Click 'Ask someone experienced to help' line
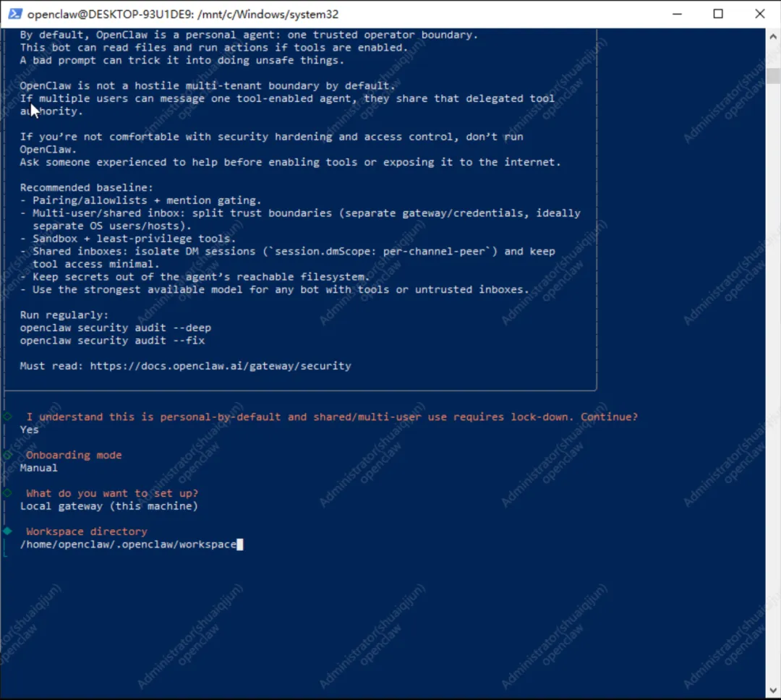Viewport: 781px width, 700px height. click(291, 163)
